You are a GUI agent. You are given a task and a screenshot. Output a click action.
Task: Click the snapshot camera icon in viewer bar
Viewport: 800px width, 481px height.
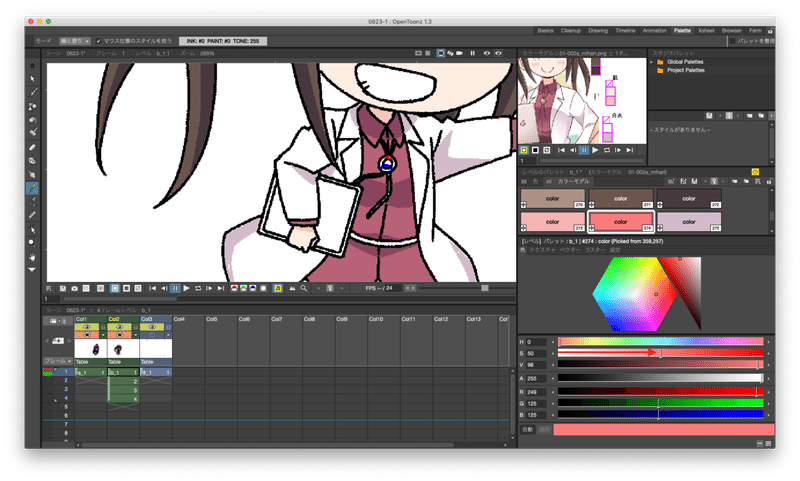[74, 289]
